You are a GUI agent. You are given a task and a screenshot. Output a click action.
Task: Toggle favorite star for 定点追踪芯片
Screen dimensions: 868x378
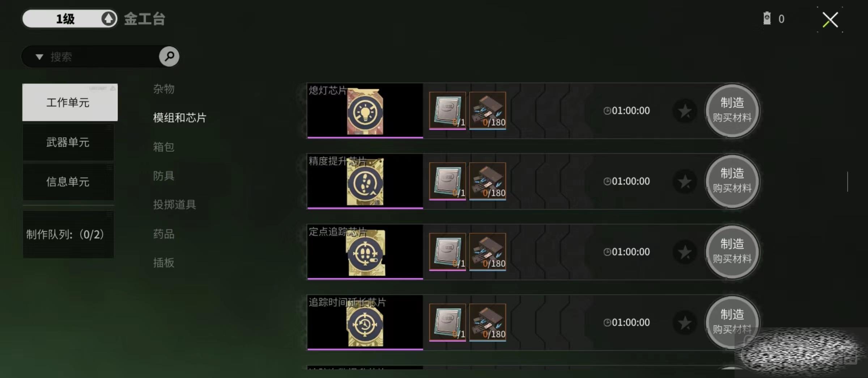pos(685,252)
